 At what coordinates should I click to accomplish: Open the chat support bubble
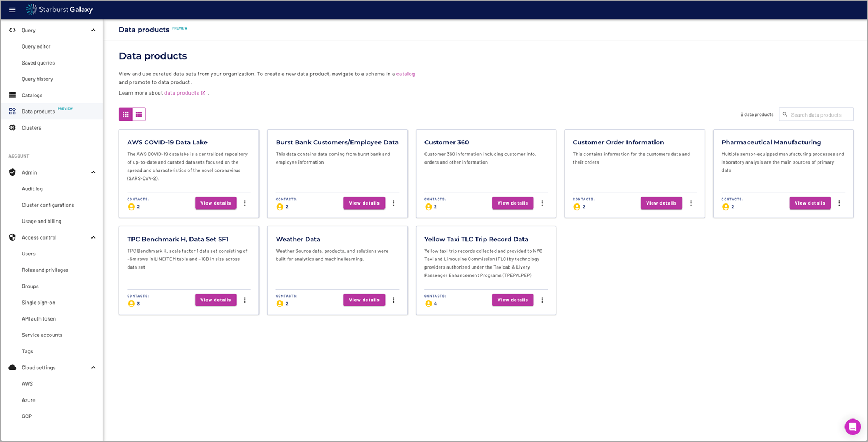(853, 427)
